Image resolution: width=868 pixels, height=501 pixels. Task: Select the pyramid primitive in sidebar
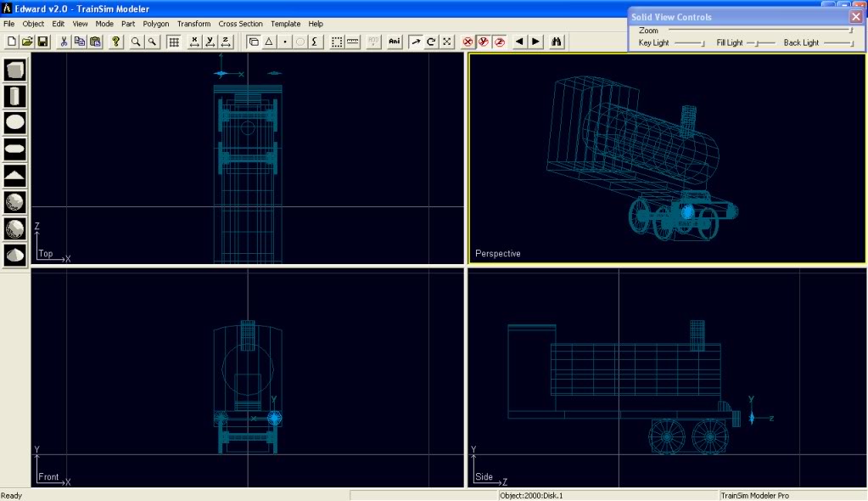(15, 177)
